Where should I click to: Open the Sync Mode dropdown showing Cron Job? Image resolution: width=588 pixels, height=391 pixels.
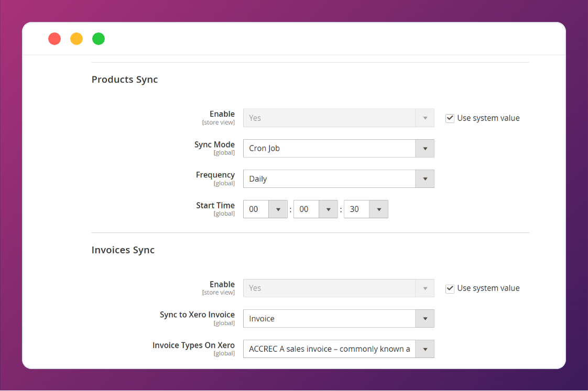pos(339,148)
